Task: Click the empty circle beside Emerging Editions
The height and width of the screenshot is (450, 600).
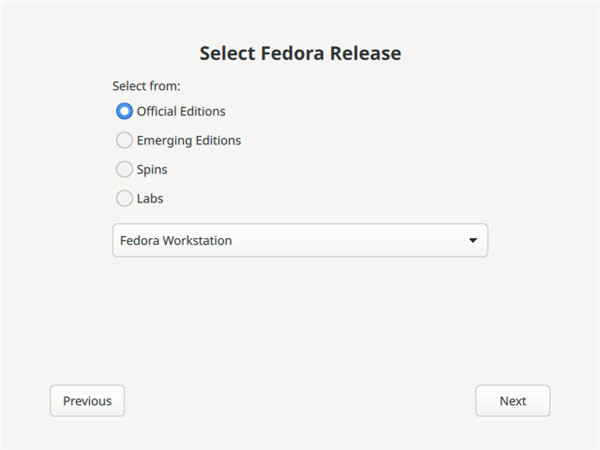Action: point(125,140)
